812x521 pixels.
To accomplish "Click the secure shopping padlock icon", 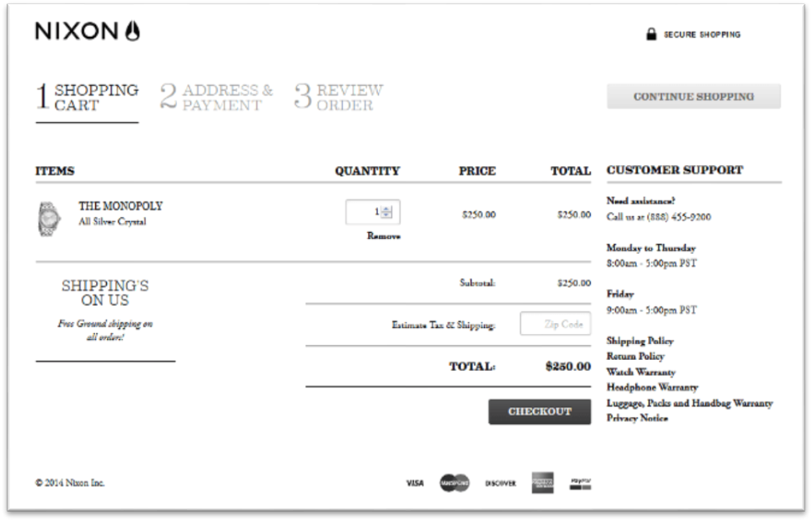I will pos(651,34).
